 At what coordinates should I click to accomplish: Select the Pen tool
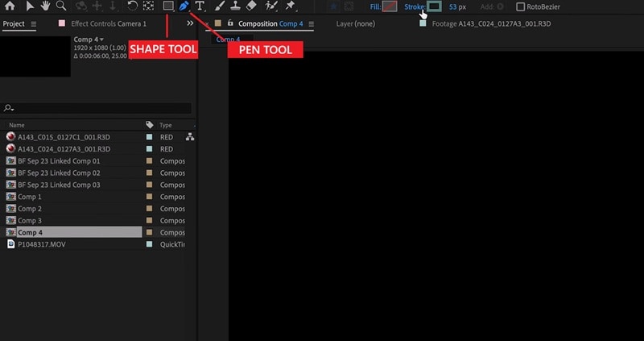184,6
